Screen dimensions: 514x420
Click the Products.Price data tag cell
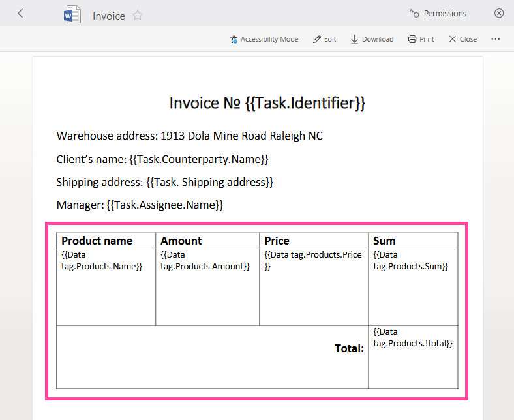coord(313,260)
